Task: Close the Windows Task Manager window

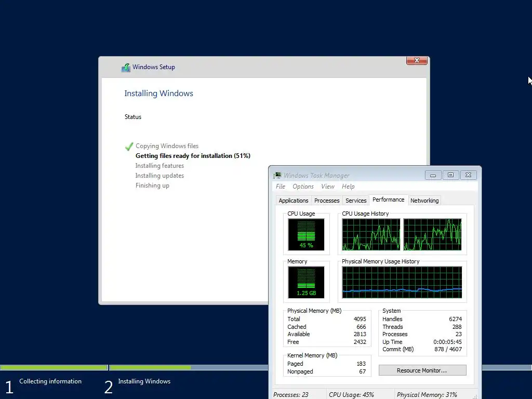Action: [468, 175]
